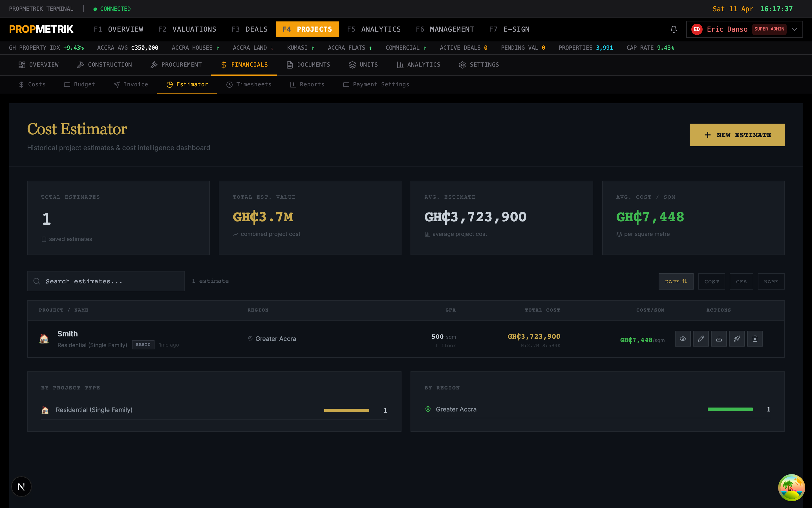The image size is (812, 508).
Task: Select the Costs sub-tab
Action: pos(32,85)
